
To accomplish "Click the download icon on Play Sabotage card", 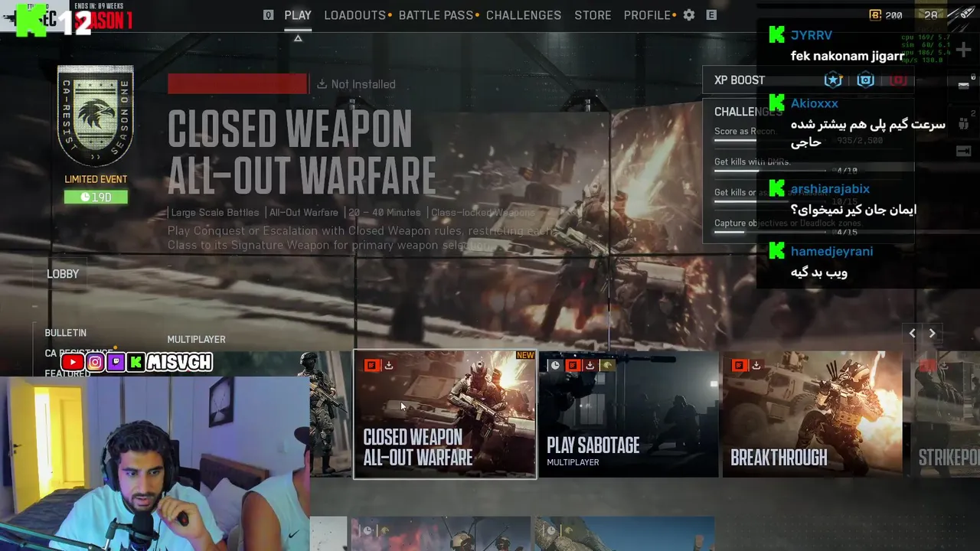I will pyautogui.click(x=590, y=365).
